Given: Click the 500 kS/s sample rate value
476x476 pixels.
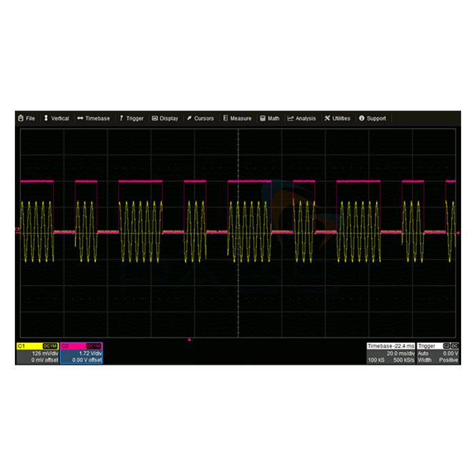Looking at the screenshot, I should (404, 360).
